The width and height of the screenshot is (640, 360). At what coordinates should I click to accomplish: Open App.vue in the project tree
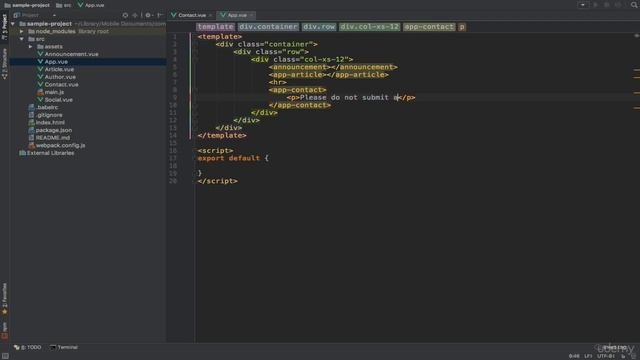point(56,62)
